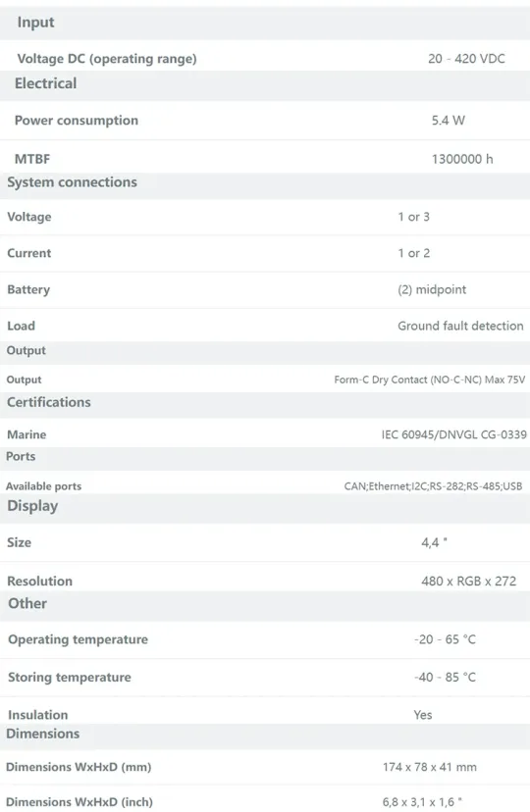This screenshot has width=530, height=812.
Task: Click the value '-40 - 85 °C'
Action: (445, 678)
